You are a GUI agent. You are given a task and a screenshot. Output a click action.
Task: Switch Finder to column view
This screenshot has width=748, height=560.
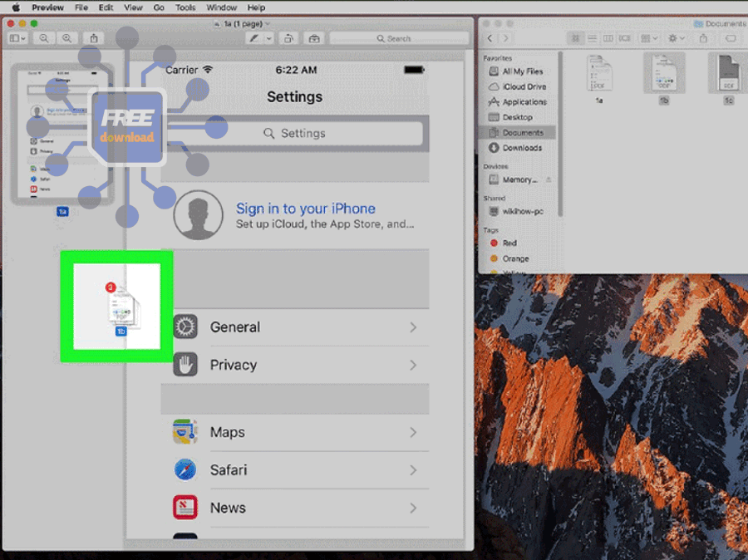click(x=608, y=38)
